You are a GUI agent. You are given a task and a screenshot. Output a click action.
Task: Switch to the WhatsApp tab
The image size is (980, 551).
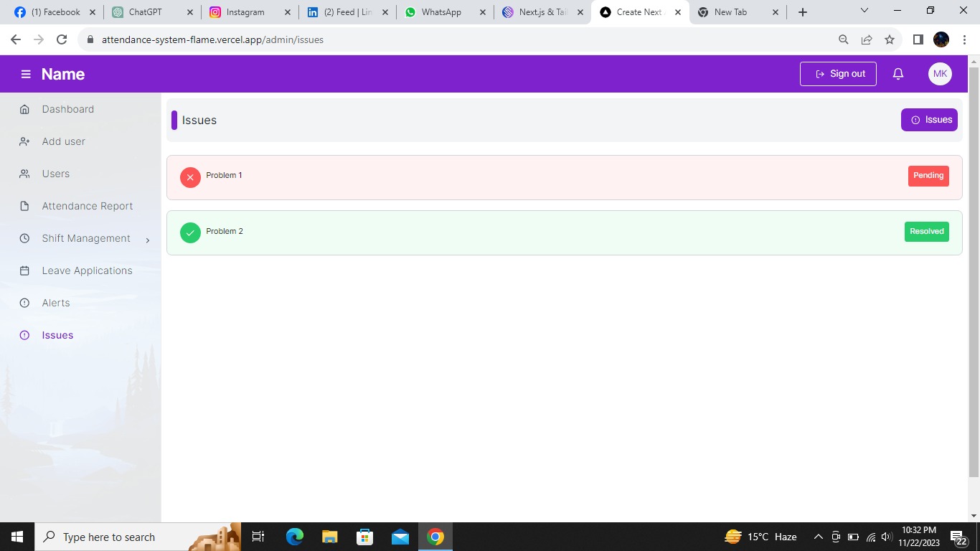(x=445, y=12)
